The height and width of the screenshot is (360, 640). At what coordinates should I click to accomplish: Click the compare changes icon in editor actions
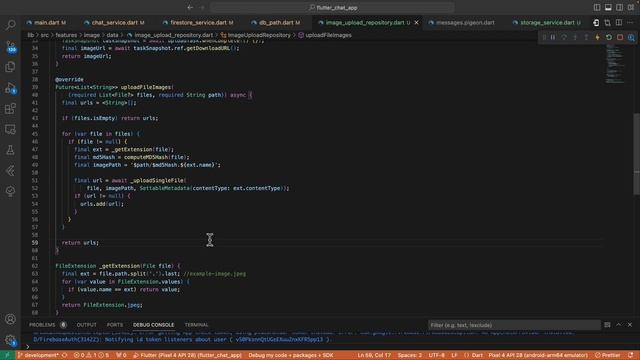click(607, 22)
